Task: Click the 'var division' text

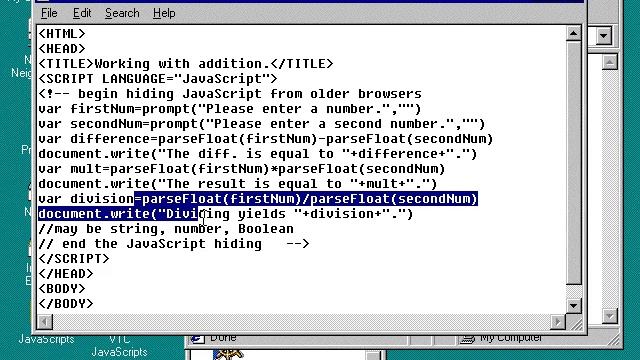Action: click(x=86, y=199)
